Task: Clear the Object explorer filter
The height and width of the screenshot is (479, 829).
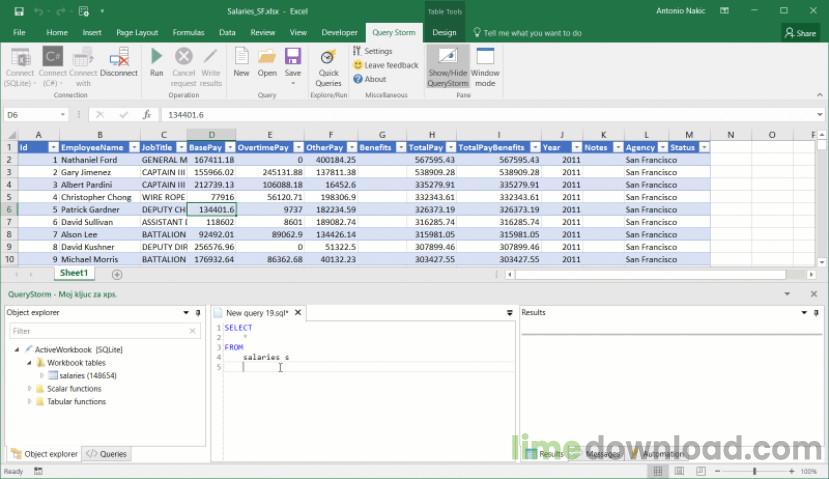Action: [192, 331]
